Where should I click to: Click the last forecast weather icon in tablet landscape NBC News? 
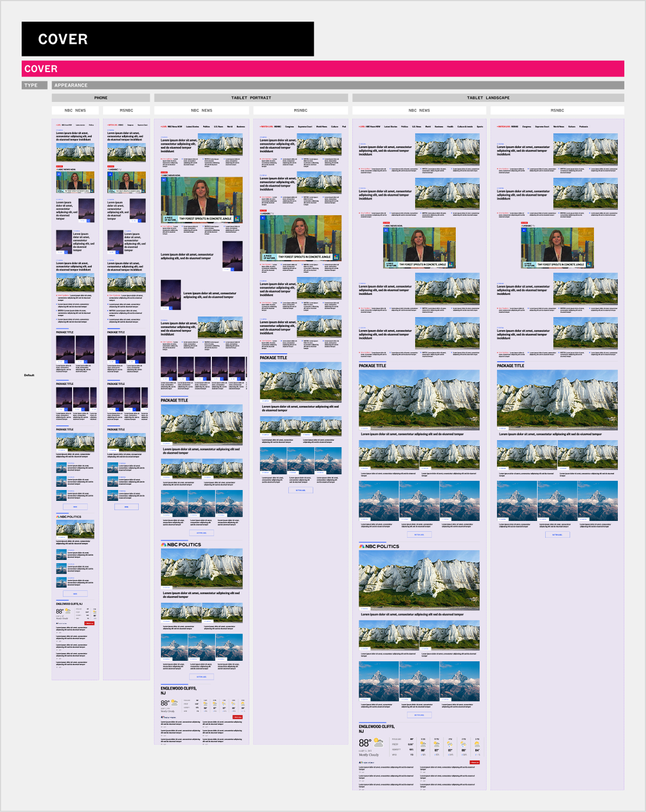[x=477, y=745]
